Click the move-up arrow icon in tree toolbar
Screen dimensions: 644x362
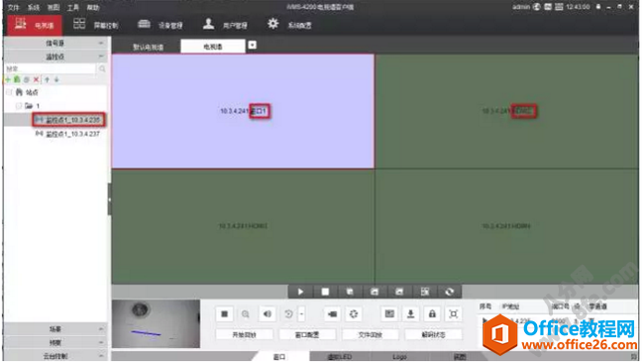click(47, 79)
